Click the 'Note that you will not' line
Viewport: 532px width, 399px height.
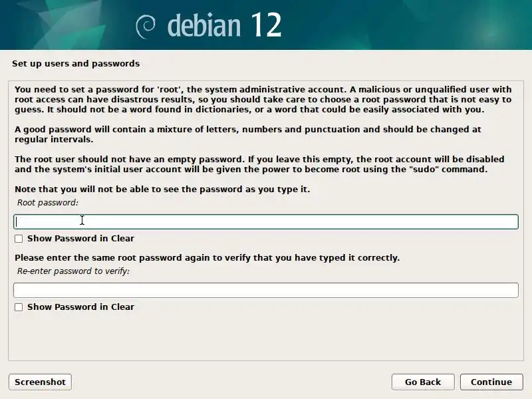coord(162,190)
